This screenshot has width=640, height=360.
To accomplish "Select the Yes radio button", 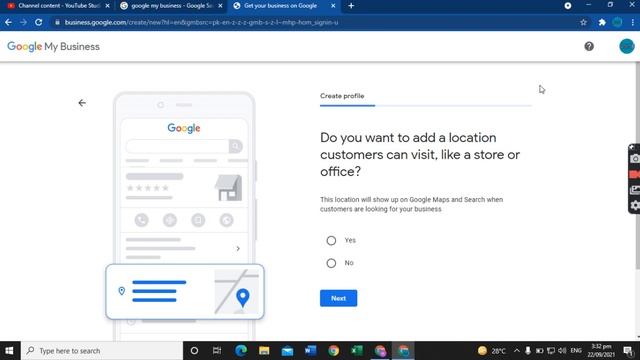I will click(x=331, y=240).
